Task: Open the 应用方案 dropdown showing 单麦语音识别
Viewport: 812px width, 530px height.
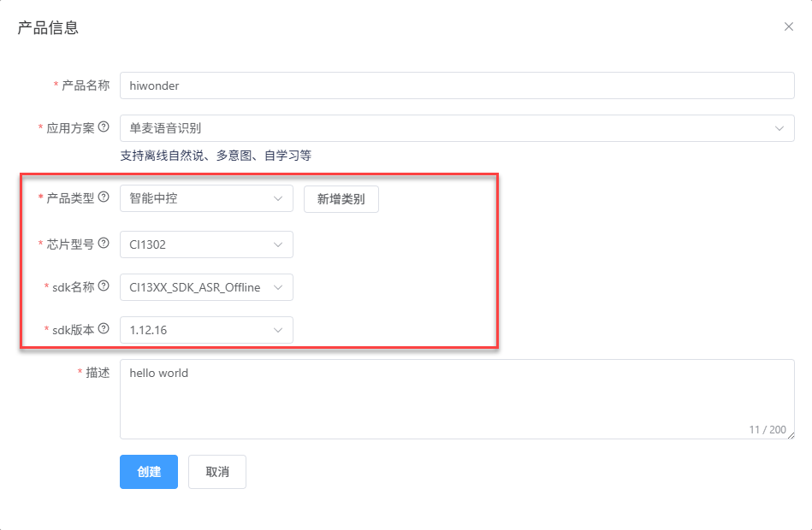Action: [456, 128]
